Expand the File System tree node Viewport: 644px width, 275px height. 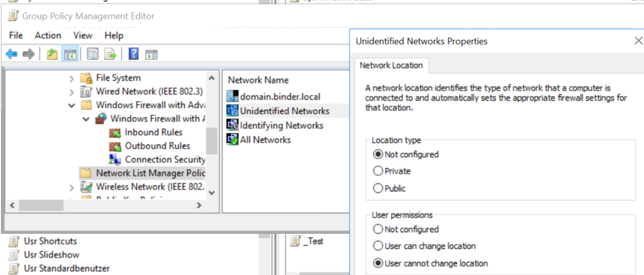tap(72, 78)
